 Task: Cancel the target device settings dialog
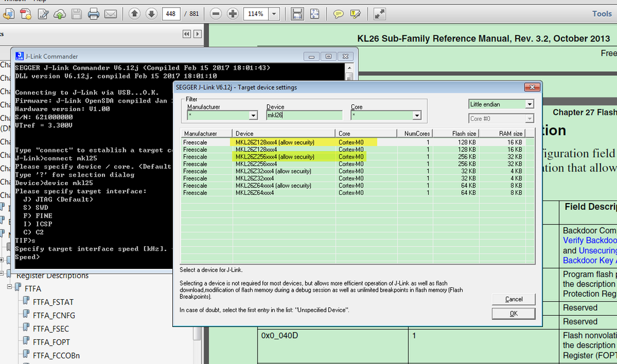[513, 299]
